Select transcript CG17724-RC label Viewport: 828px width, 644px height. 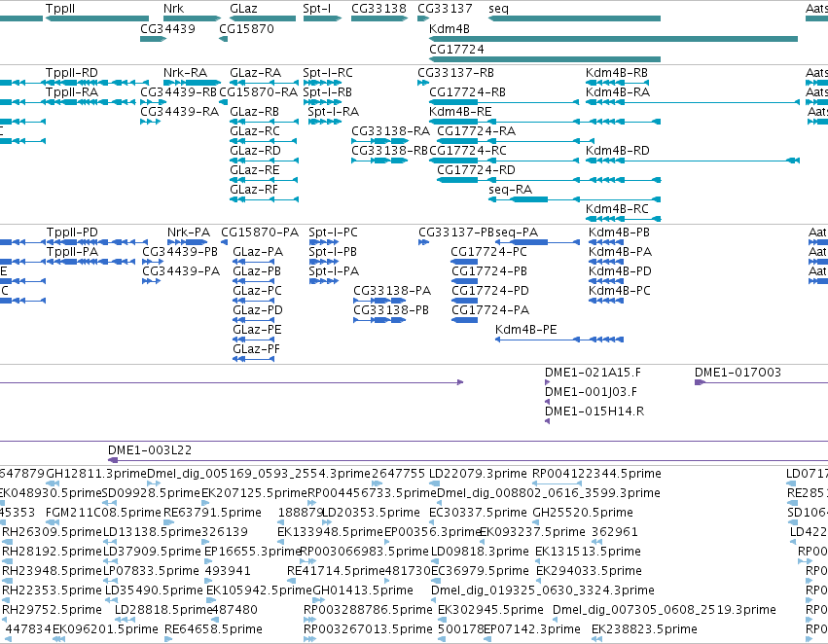pyautogui.click(x=468, y=151)
